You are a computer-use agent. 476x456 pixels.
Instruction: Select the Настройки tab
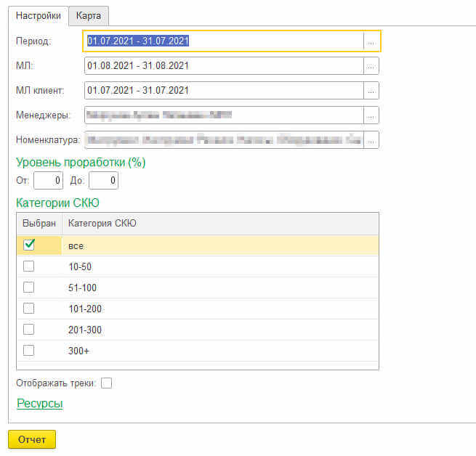(38, 15)
